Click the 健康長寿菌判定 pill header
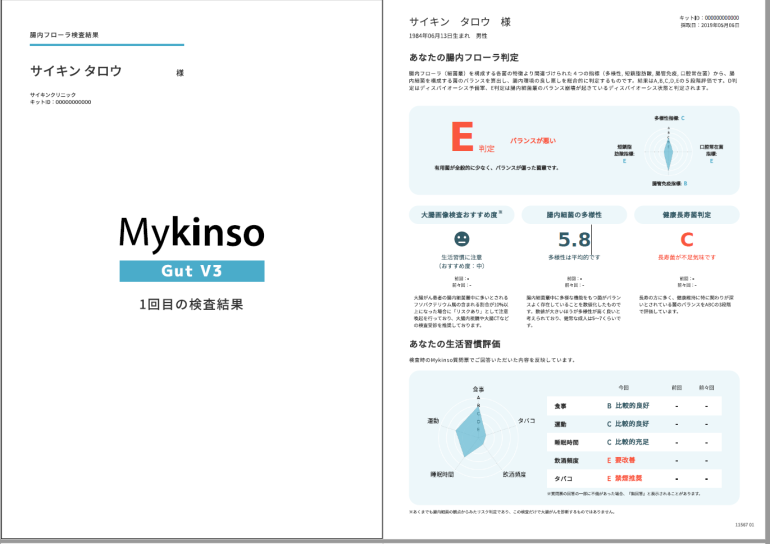 pos(687,215)
